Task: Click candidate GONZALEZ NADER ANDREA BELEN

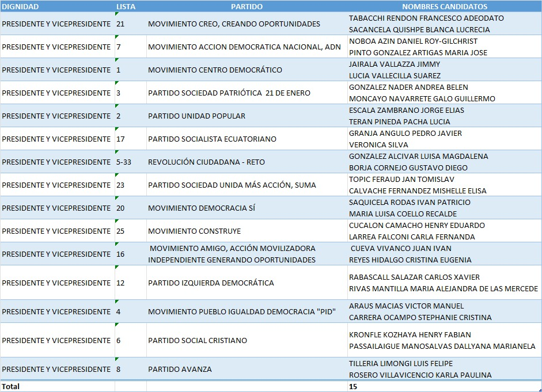Action: point(408,87)
